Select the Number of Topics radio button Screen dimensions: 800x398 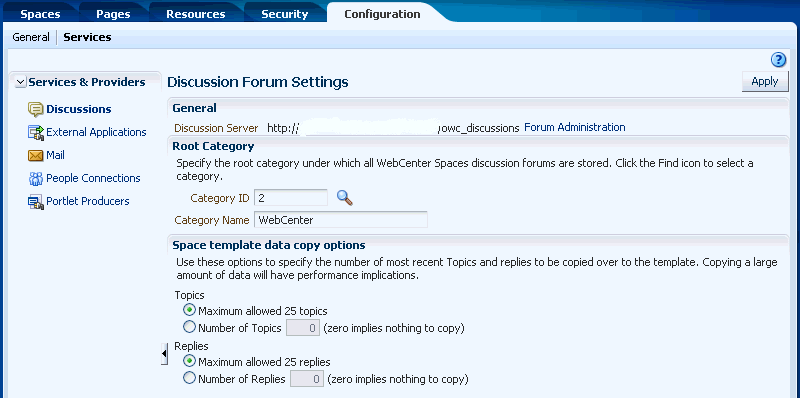click(189, 327)
